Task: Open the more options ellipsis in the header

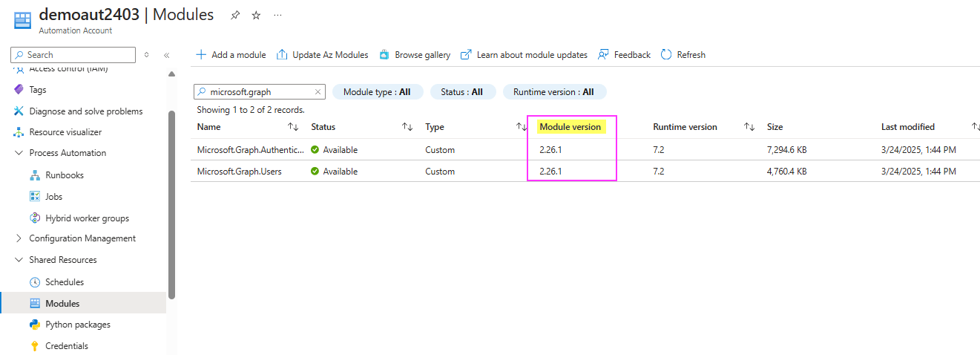Action: pyautogui.click(x=277, y=15)
